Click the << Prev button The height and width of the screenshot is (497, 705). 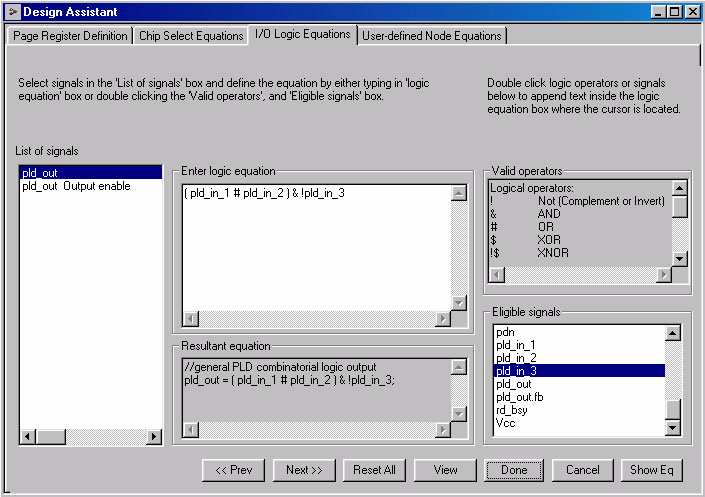pos(233,470)
